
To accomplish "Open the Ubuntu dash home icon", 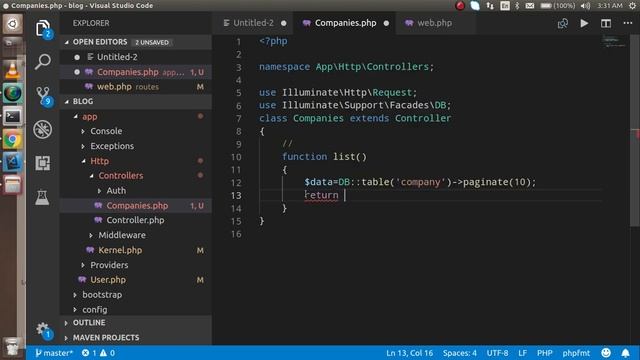I will pyautogui.click(x=13, y=24).
